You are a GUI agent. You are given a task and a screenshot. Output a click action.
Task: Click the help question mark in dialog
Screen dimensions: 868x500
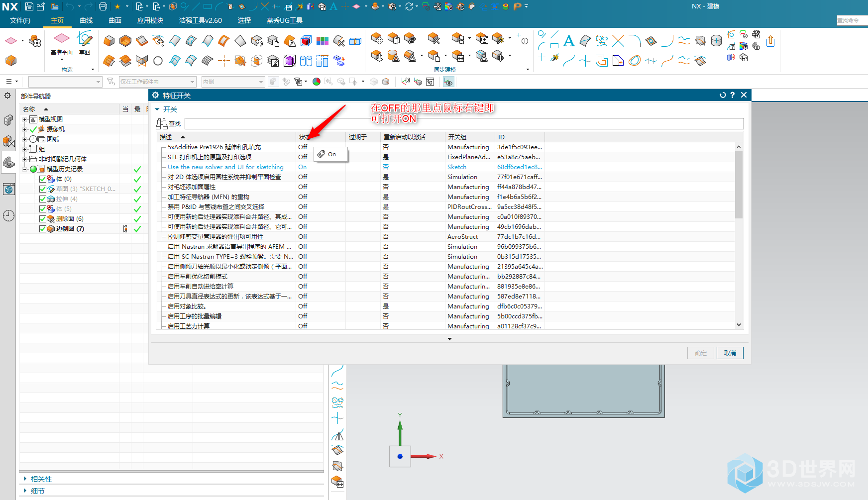(x=733, y=95)
